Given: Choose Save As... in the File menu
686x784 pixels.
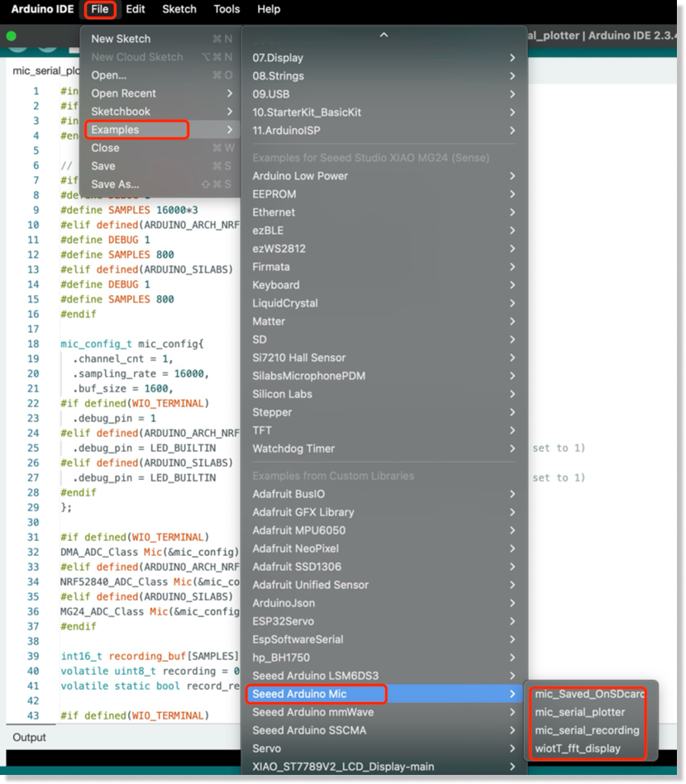Looking at the screenshot, I should pyautogui.click(x=160, y=184).
